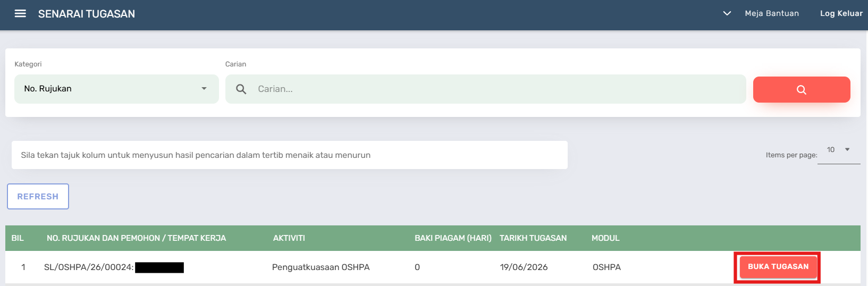Click the Kategori dropdown arrow
The image size is (868, 286).
[204, 89]
